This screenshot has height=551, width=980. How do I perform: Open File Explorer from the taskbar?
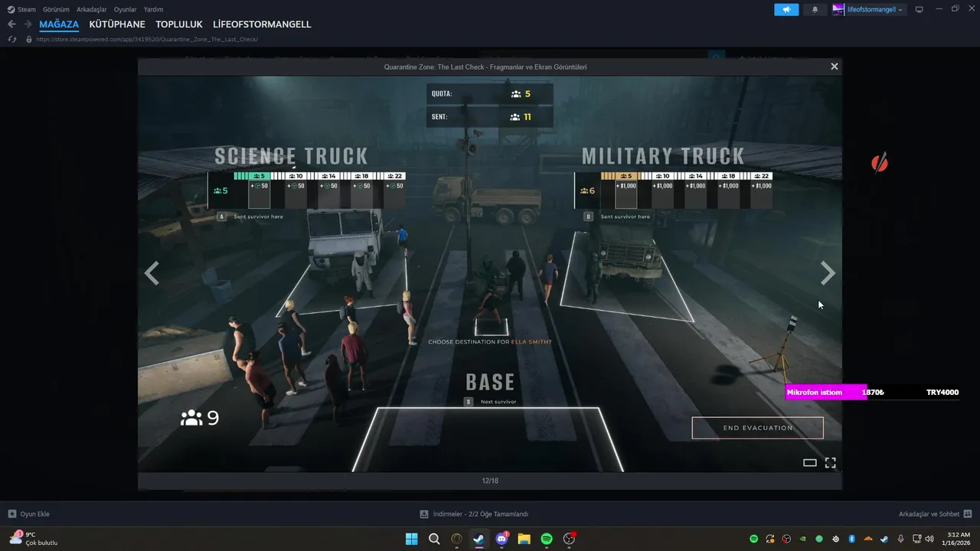524,539
